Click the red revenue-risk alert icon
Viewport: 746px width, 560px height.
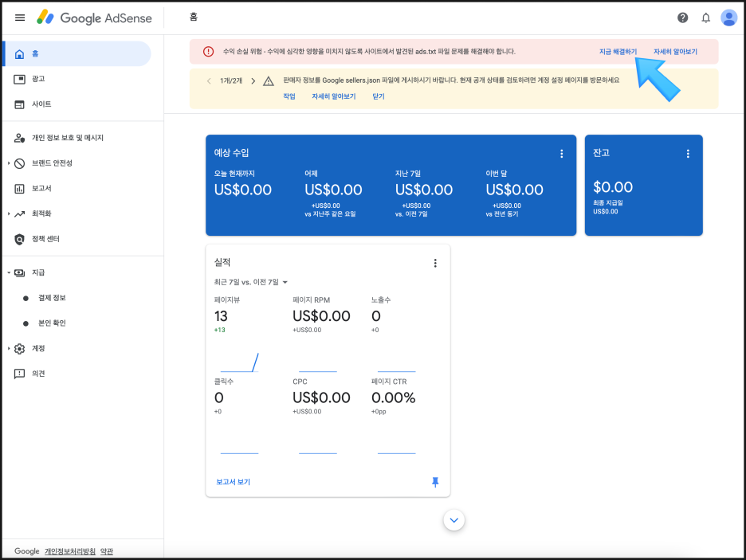(x=208, y=51)
